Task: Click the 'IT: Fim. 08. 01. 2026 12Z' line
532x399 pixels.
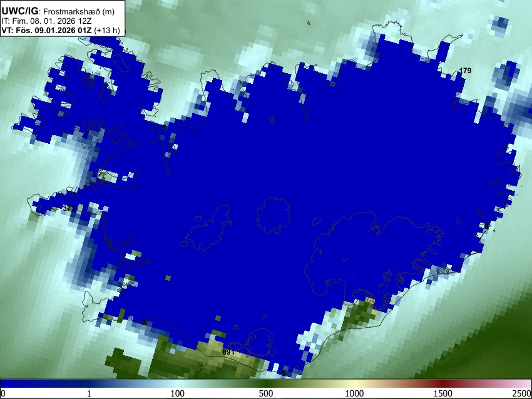Action: click(46, 21)
